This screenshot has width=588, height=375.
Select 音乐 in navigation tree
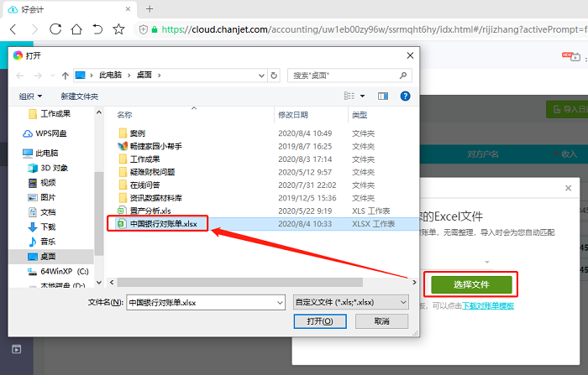pyautogui.click(x=42, y=242)
